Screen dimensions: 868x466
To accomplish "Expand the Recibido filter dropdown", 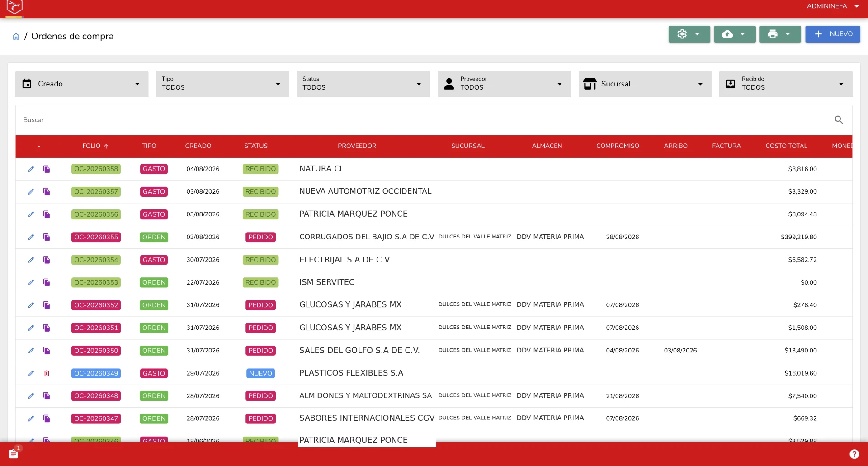I will pyautogui.click(x=786, y=84).
